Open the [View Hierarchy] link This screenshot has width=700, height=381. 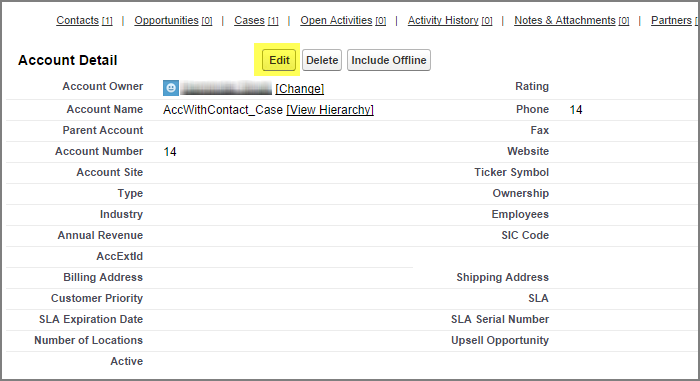click(x=330, y=109)
